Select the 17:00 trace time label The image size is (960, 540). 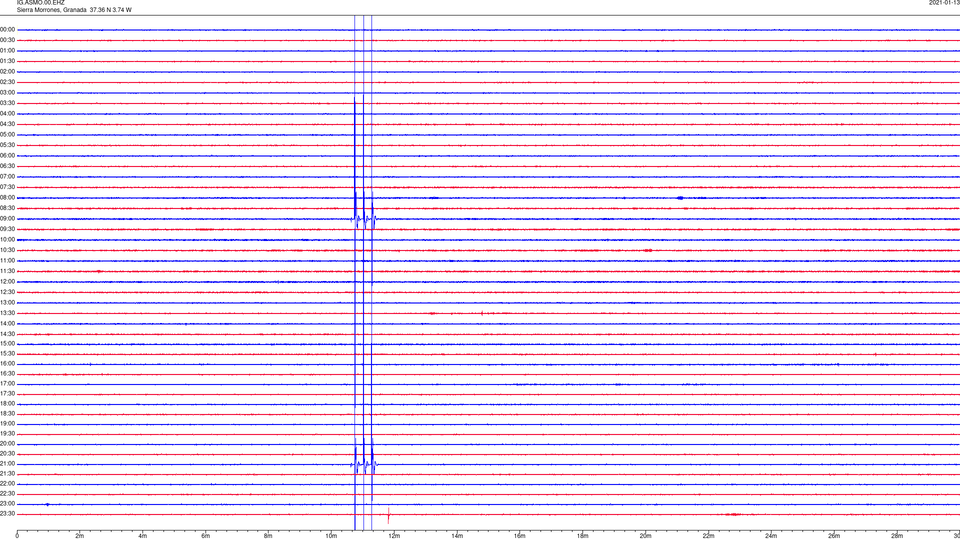[x=7, y=384]
